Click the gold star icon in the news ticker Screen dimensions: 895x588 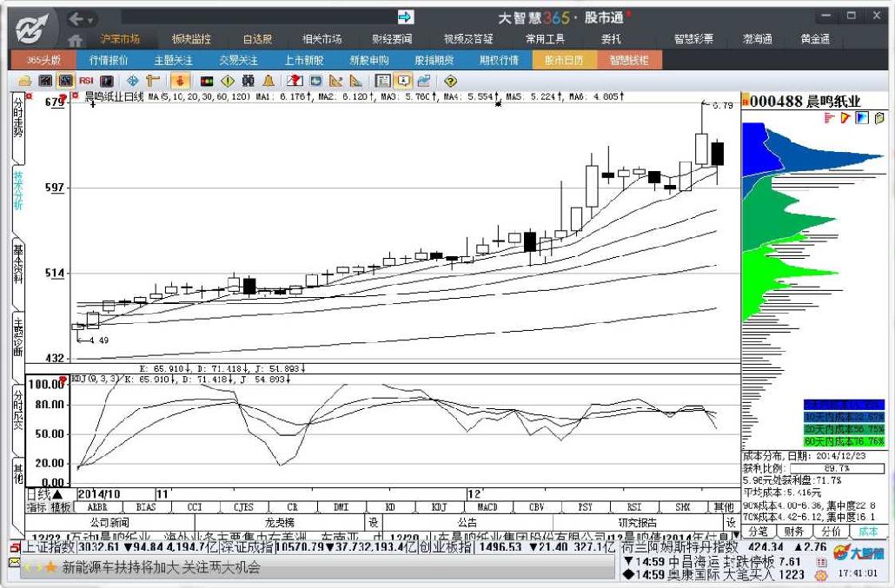(50, 567)
